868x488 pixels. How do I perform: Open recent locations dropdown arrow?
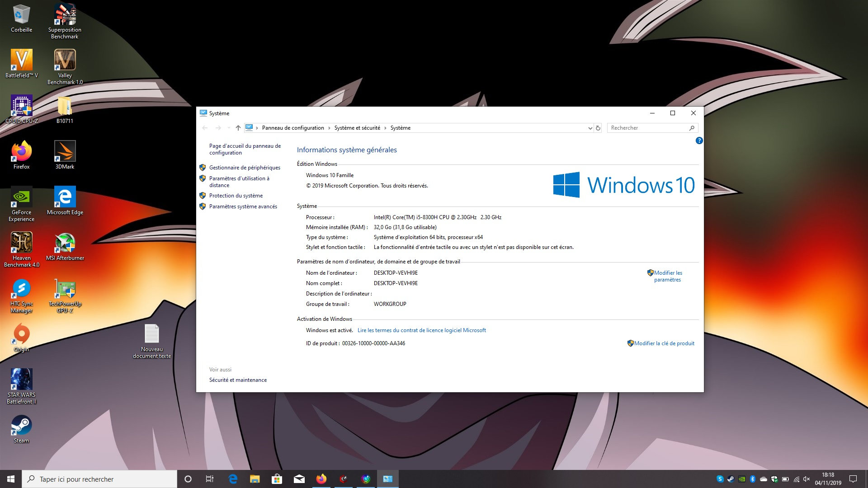coord(229,128)
